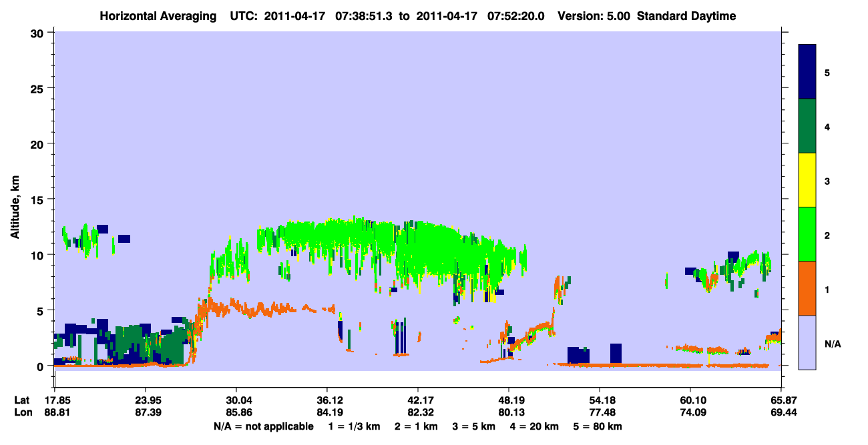The height and width of the screenshot is (445, 868).
Task: Click the 3 = 5 km legend text
Action: (x=475, y=426)
